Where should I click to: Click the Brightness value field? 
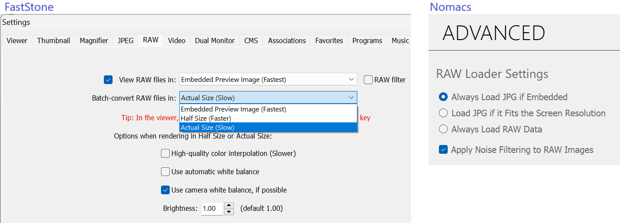(212, 209)
